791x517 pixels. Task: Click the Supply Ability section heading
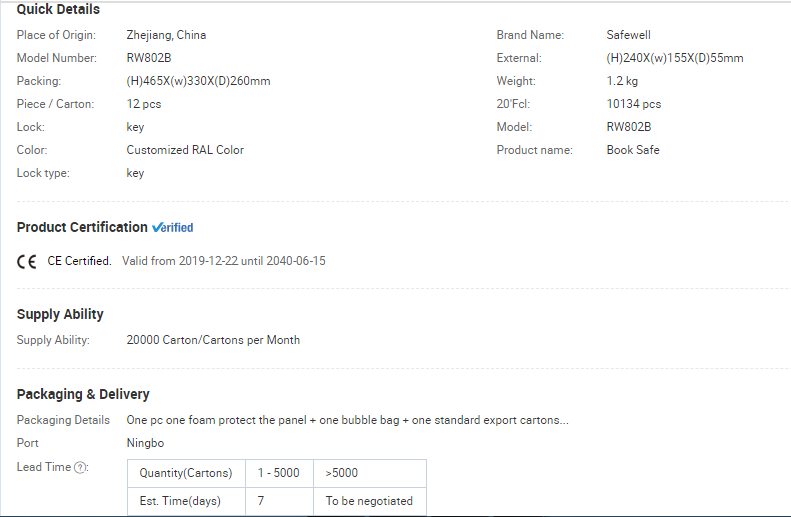60,314
